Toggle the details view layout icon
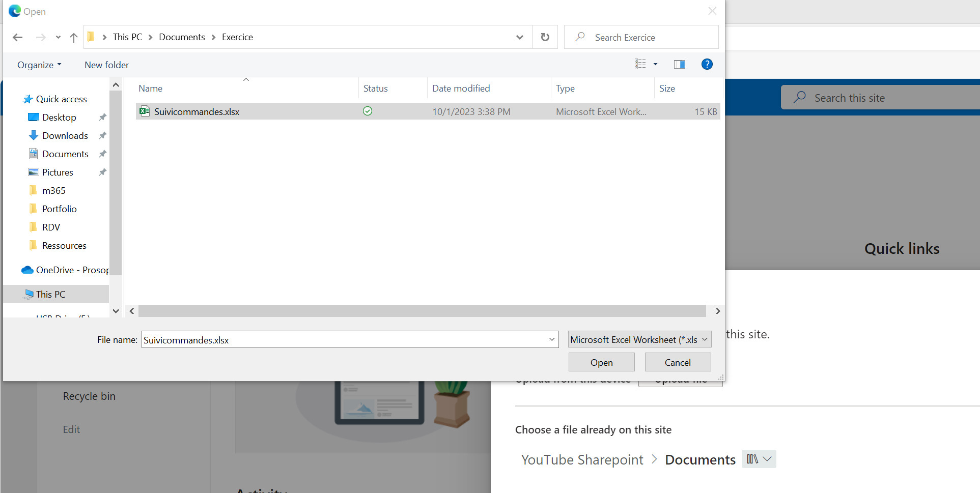The height and width of the screenshot is (493, 980). pyautogui.click(x=641, y=64)
